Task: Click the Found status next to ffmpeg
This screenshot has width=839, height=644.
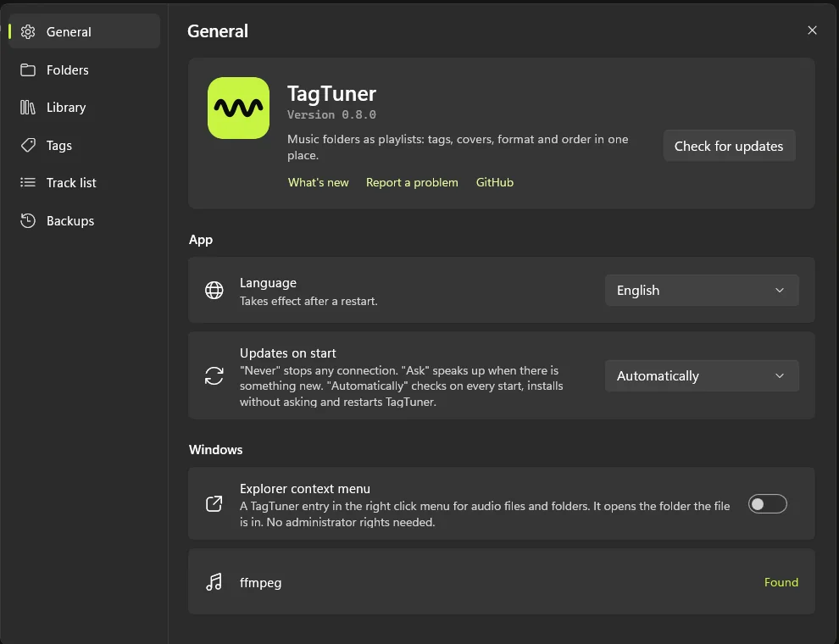Action: click(781, 582)
